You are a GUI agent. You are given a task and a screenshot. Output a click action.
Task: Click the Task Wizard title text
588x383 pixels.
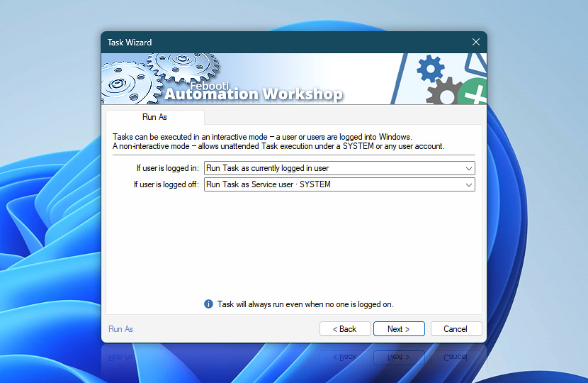pyautogui.click(x=130, y=43)
